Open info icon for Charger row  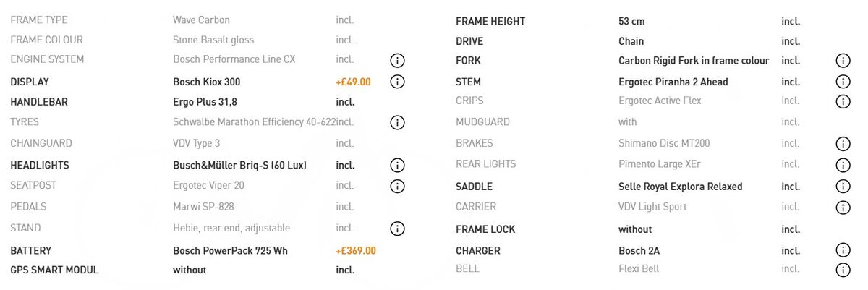[843, 250]
